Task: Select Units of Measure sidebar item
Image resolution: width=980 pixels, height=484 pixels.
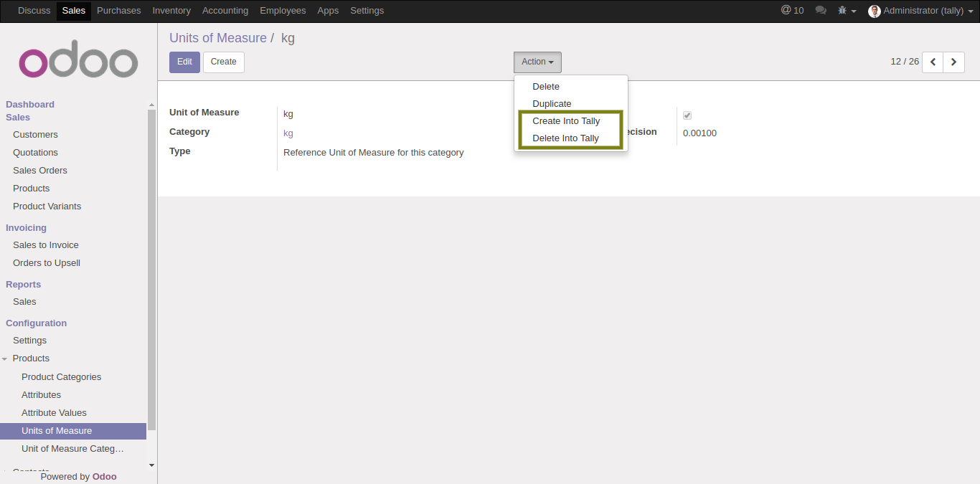Action: pos(73,431)
